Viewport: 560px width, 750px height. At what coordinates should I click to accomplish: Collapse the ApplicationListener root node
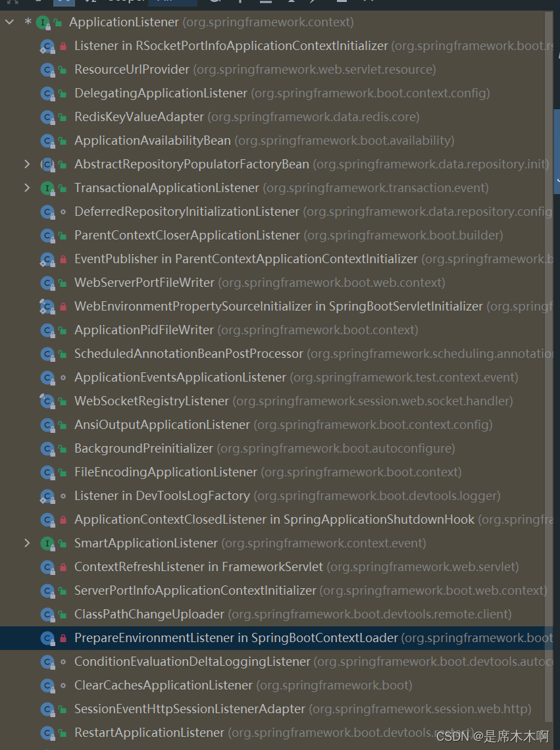pyautogui.click(x=9, y=22)
